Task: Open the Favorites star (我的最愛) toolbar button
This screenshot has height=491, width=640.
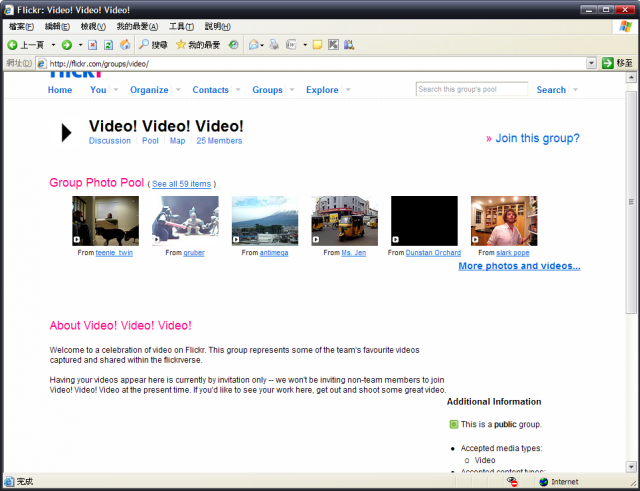Action: pyautogui.click(x=198, y=45)
